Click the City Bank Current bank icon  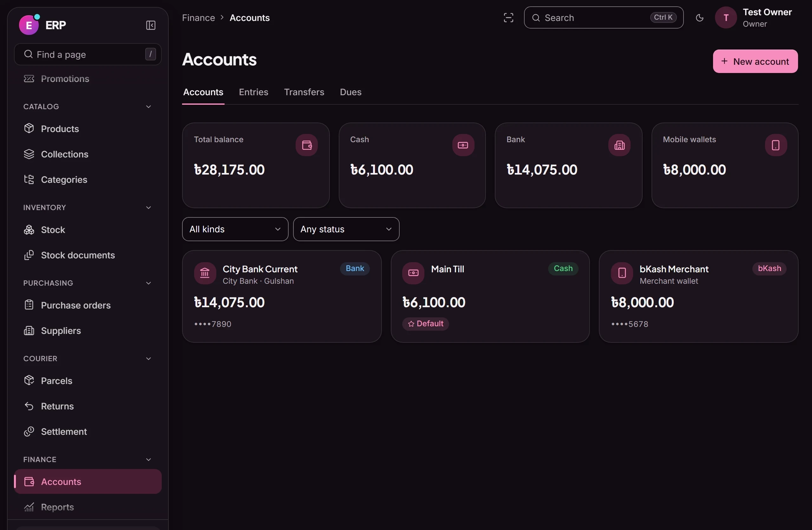[x=205, y=273]
